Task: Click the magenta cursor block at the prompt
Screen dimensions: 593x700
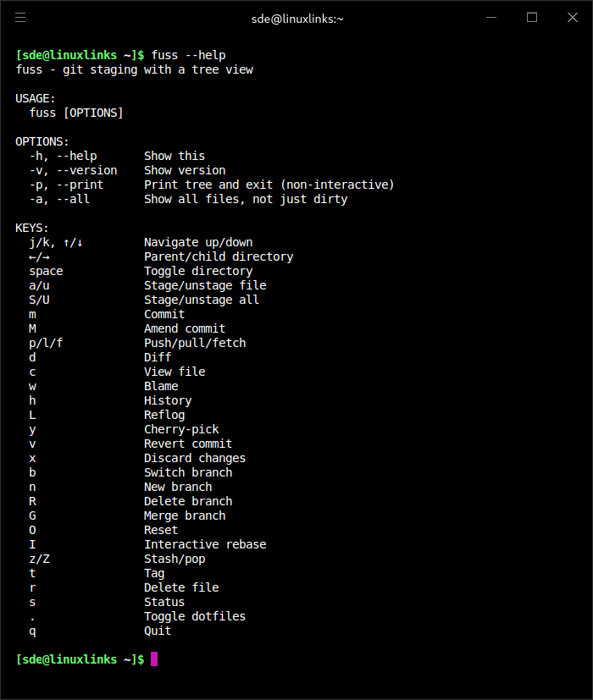Action: [154, 659]
